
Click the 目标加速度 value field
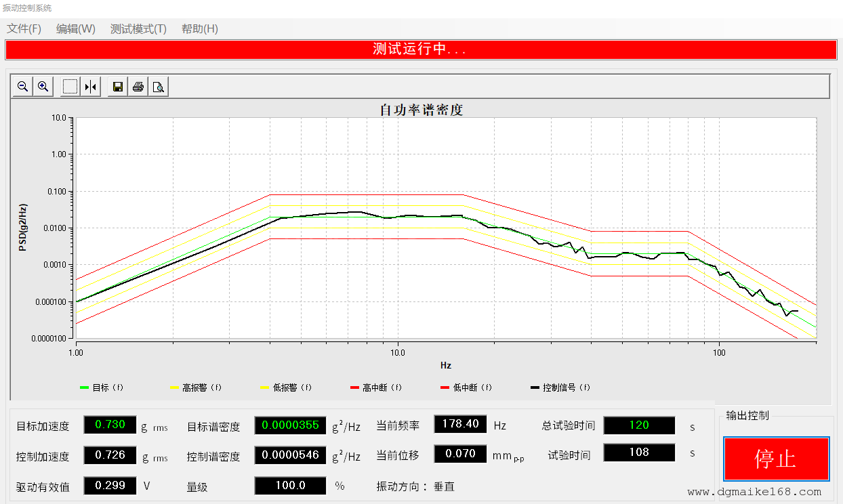[x=110, y=425]
